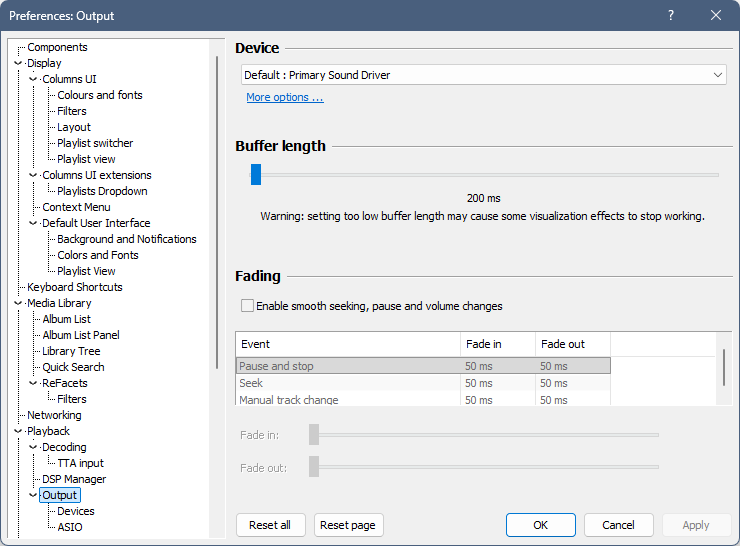This screenshot has height=546, width=740.
Task: Open the Device dropdown list
Action: (484, 75)
